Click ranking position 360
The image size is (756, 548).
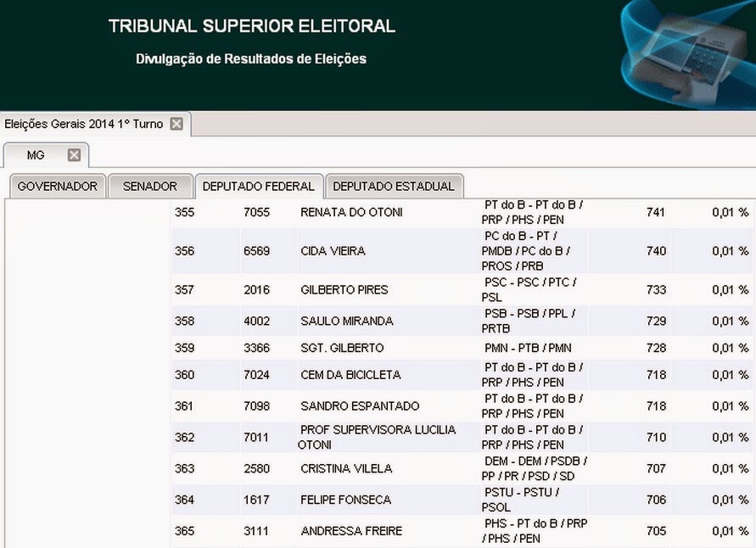(184, 375)
